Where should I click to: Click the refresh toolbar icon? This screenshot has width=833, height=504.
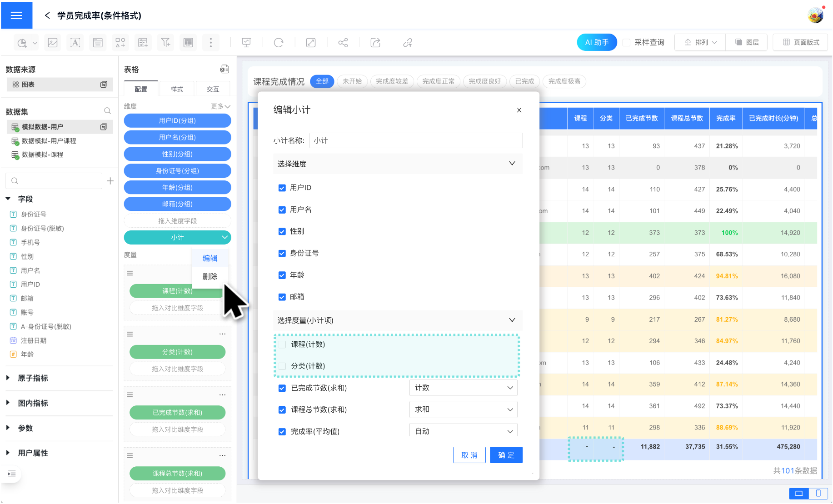coord(279,43)
